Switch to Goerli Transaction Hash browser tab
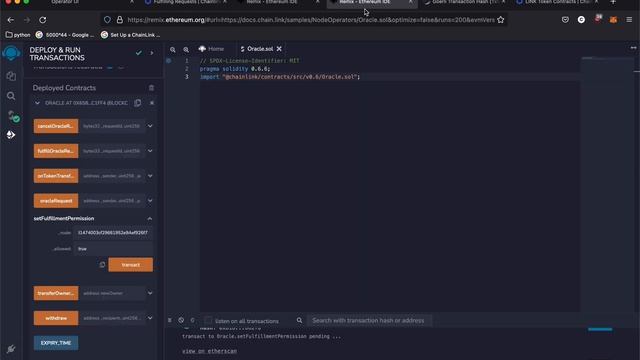 point(464,2)
